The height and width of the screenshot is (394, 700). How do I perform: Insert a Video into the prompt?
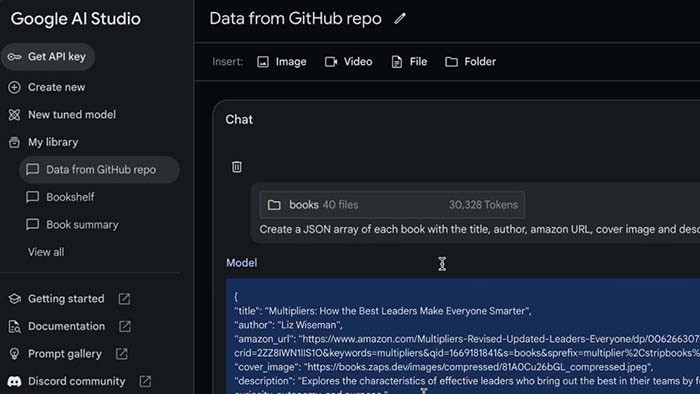click(x=348, y=62)
